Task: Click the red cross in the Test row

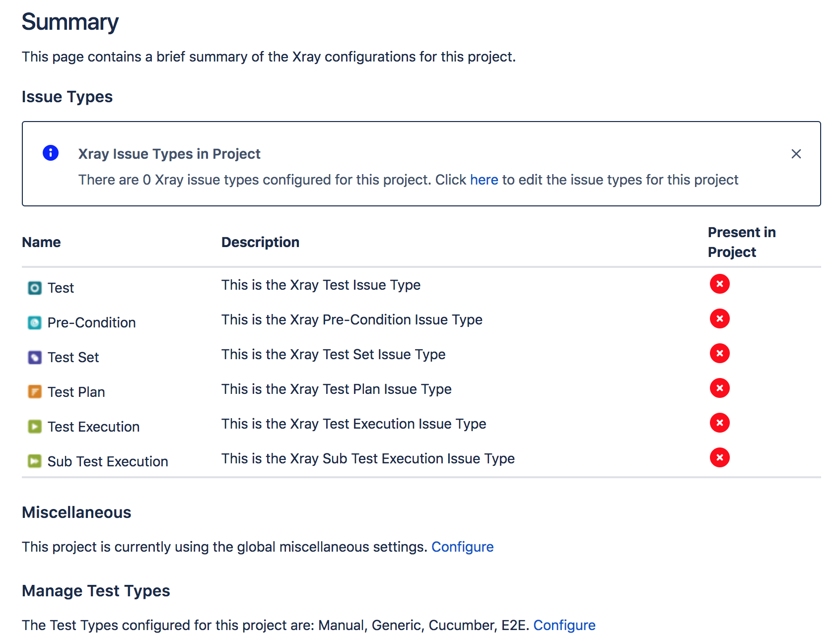Action: 720,284
